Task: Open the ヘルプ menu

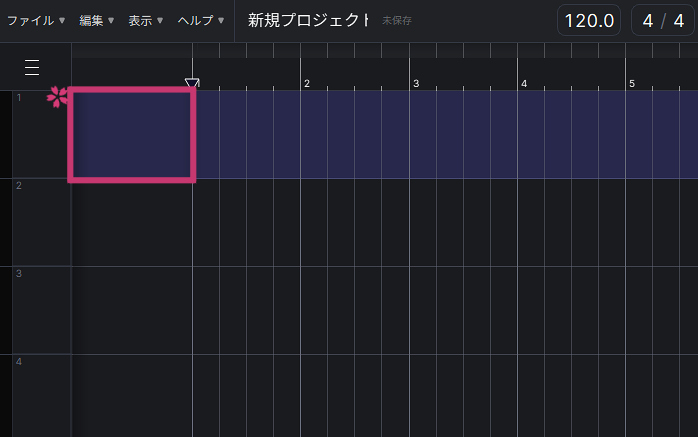Action: pyautogui.click(x=200, y=20)
